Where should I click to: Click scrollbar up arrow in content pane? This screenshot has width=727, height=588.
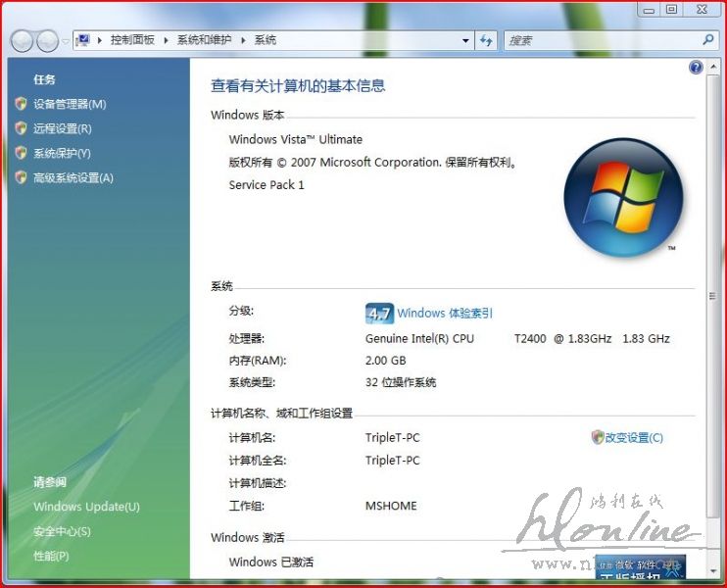(x=712, y=68)
